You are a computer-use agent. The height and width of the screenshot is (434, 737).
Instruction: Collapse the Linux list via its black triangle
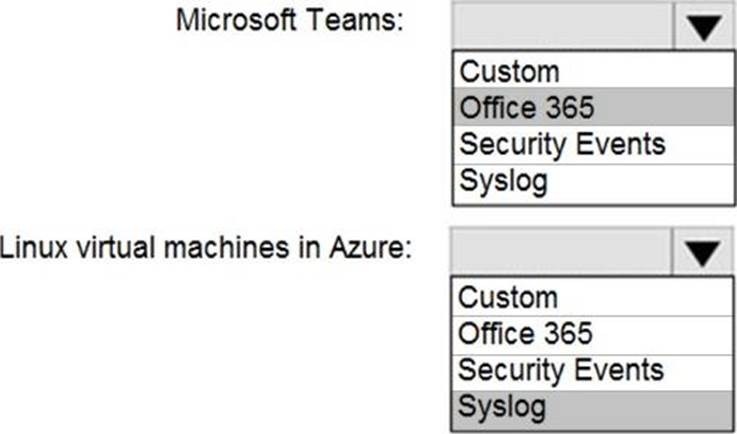(x=702, y=252)
